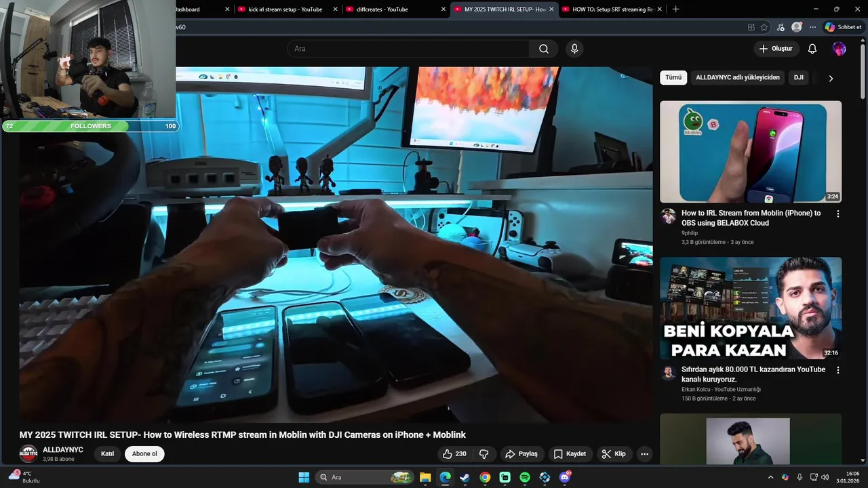Image resolution: width=868 pixels, height=488 pixels.
Task: Add page to favorites with star icon
Action: 764,27
